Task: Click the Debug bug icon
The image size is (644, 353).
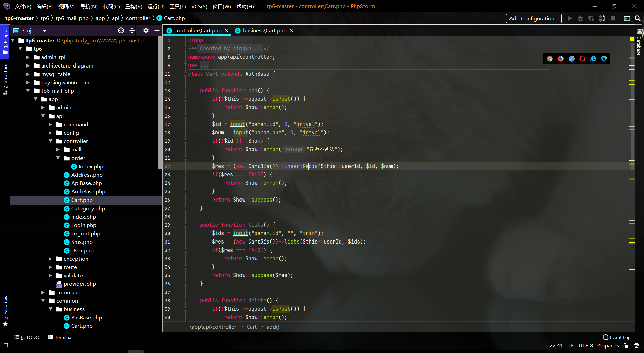Action: (x=580, y=18)
